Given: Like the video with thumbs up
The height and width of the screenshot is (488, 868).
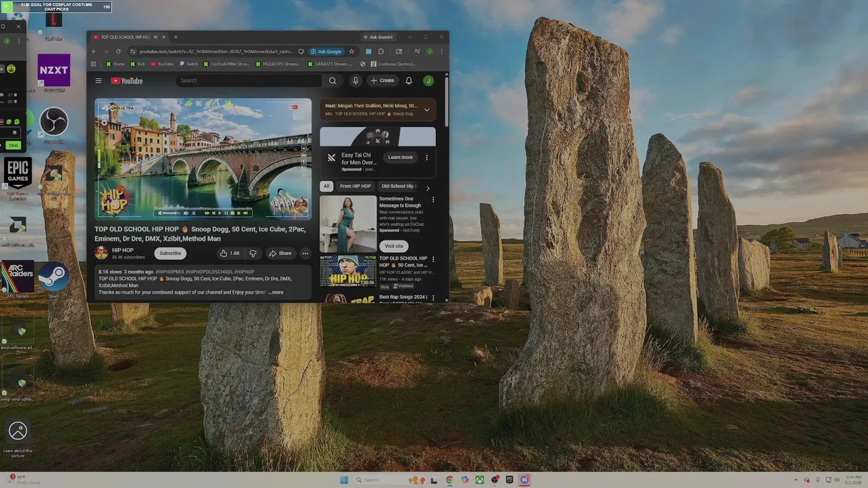Looking at the screenshot, I should point(229,253).
